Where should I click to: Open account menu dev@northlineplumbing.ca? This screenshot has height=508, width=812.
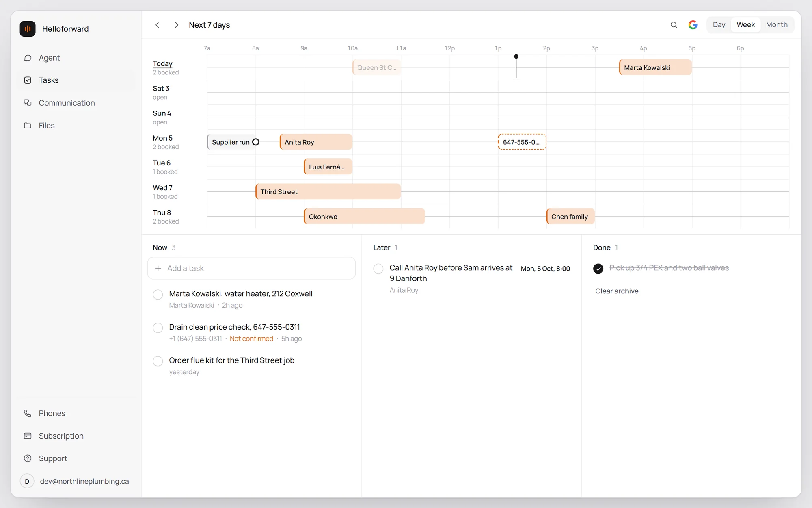pos(77,481)
